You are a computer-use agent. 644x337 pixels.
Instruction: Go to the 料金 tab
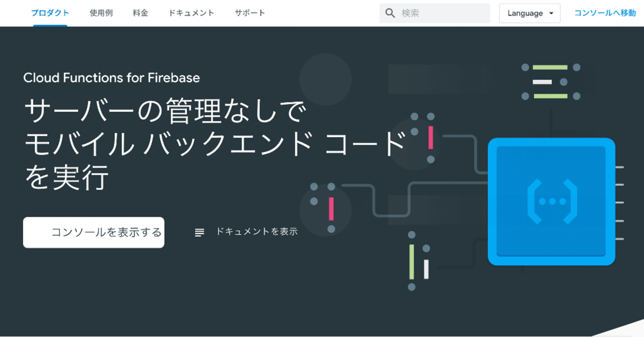click(x=141, y=13)
